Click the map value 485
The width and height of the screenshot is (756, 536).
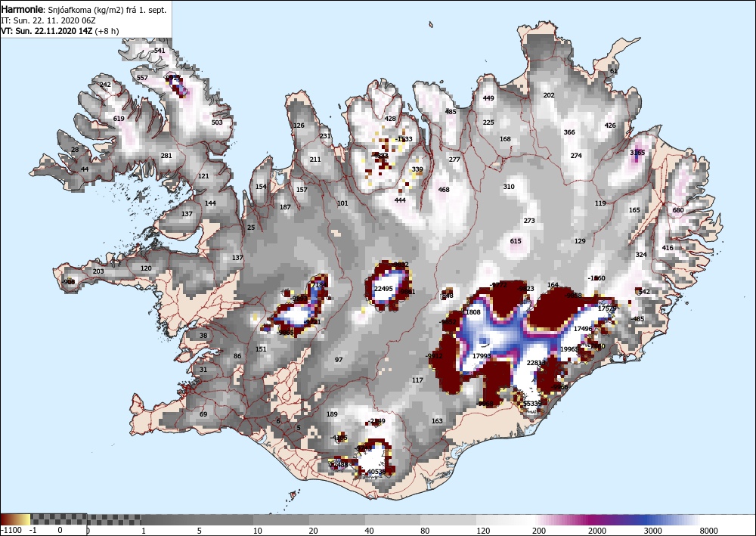click(x=451, y=113)
